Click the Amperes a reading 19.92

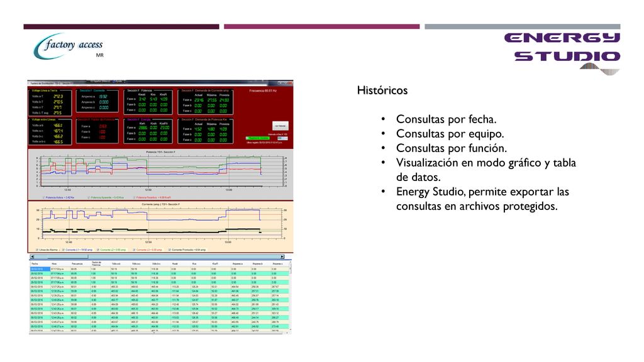103,97
